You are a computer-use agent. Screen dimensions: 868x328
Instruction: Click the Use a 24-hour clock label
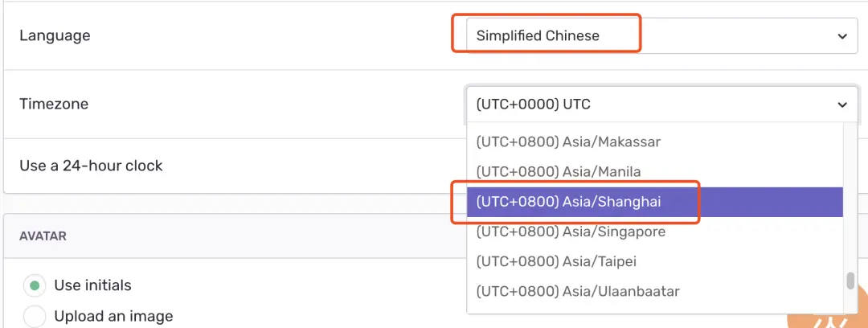tap(92, 166)
